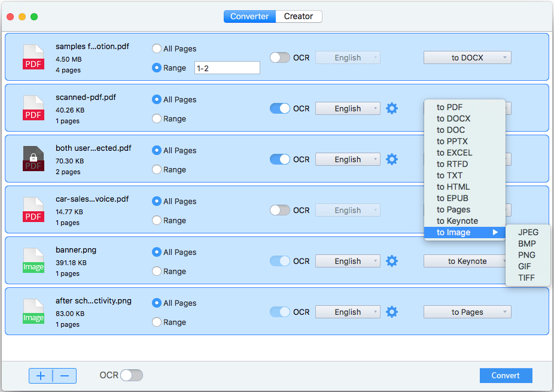Screen dimensions: 554x392
Task: Open the to Pages dropdown for after sch...ctivity.png
Action: 467,312
